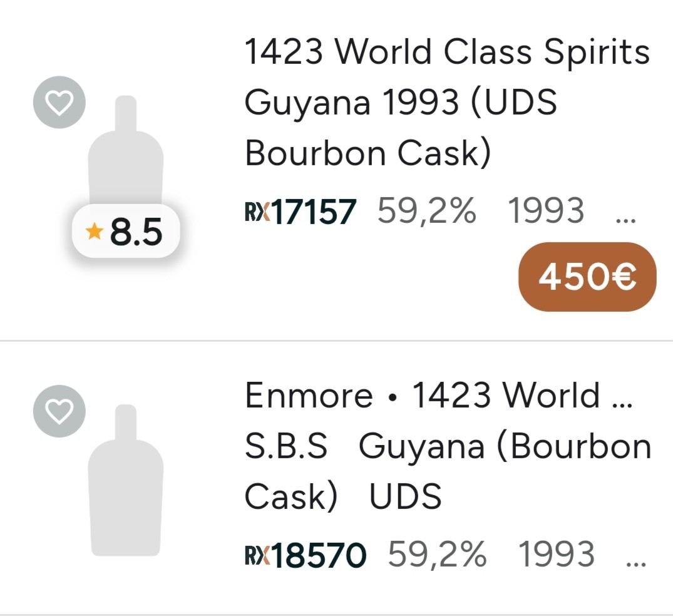Click 59,2% ABV of the first rum
Viewport: 673px width, 616px height.
427,212
